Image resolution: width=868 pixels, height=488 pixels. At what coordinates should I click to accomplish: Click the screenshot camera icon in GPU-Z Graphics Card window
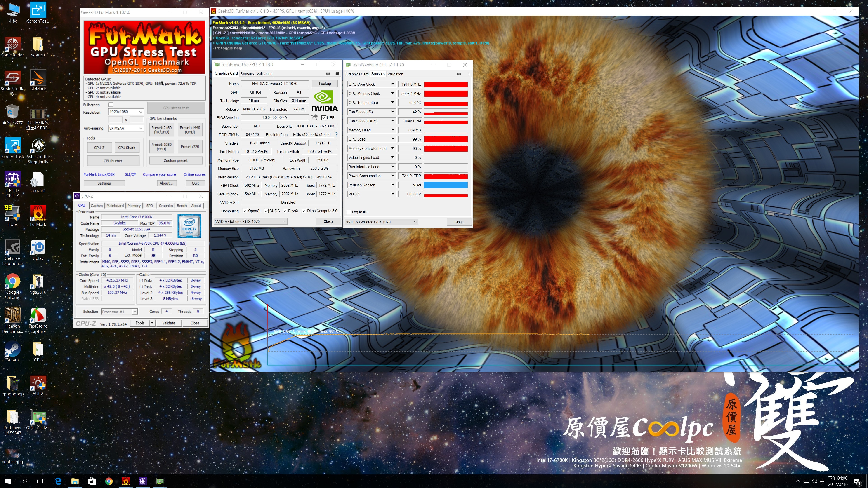pos(328,73)
